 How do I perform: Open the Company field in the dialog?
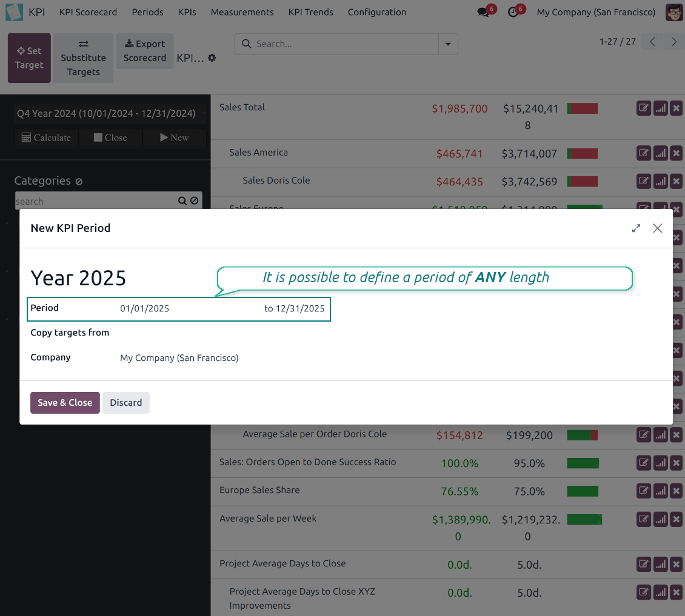point(179,358)
